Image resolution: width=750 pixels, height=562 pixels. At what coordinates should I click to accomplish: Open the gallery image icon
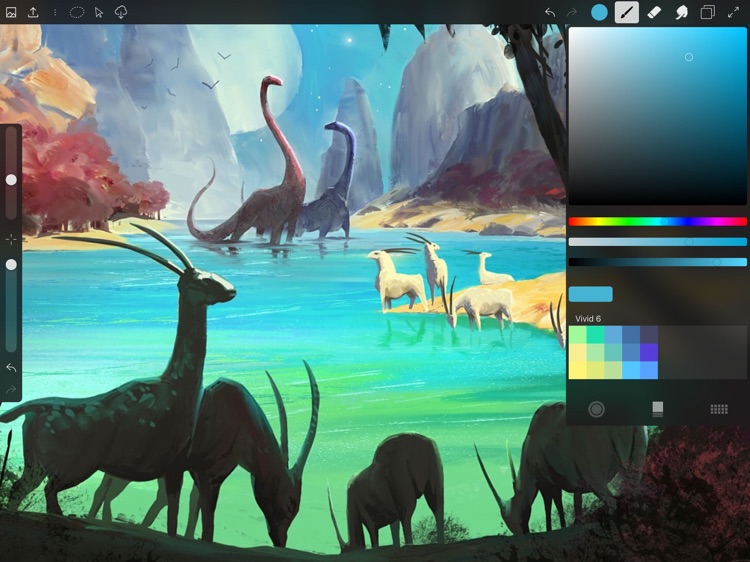click(x=11, y=12)
